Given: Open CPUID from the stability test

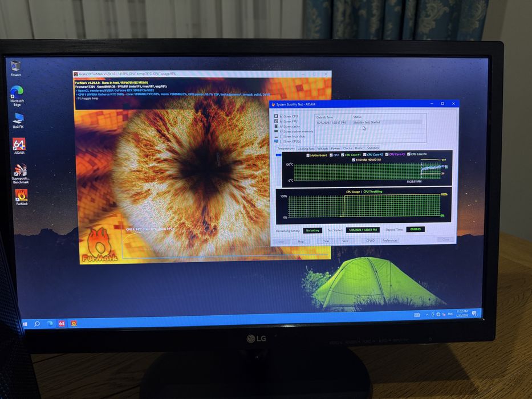Looking at the screenshot, I should point(370,241).
